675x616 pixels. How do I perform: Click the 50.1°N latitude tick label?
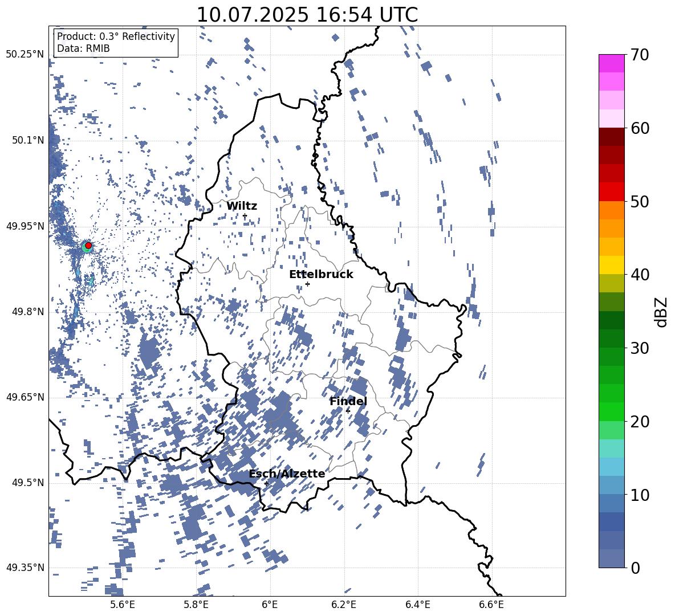pyautogui.click(x=29, y=140)
